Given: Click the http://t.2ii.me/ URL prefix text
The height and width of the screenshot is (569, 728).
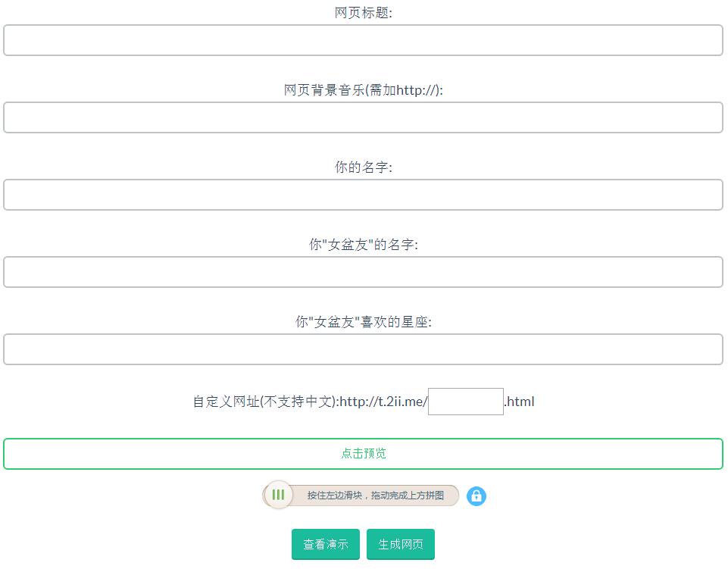Looking at the screenshot, I should coord(383,402).
